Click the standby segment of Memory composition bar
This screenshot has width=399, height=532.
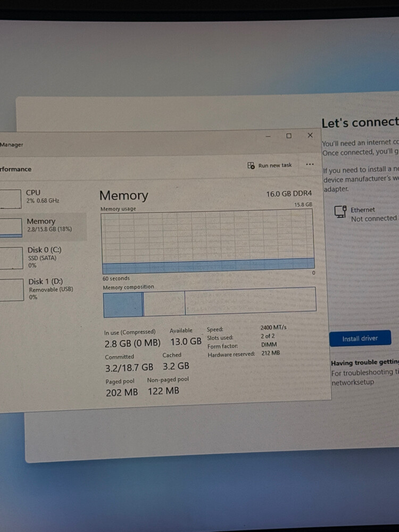(x=164, y=303)
